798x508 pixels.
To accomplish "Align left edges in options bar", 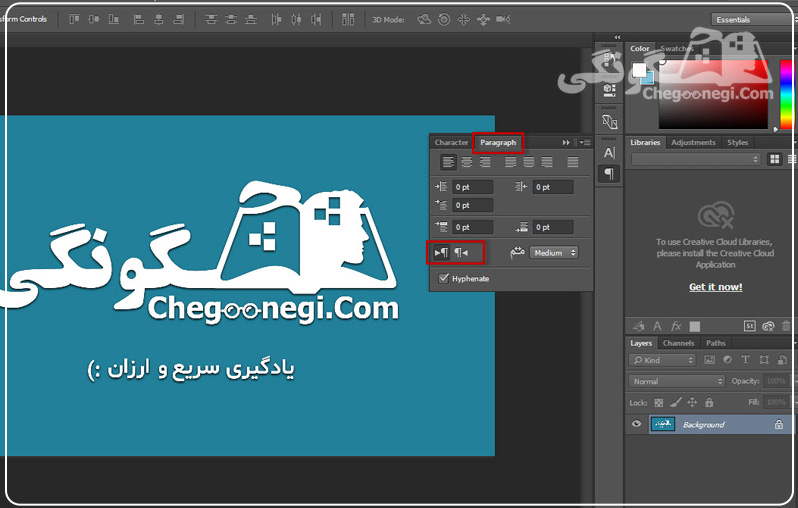I will click(x=138, y=19).
